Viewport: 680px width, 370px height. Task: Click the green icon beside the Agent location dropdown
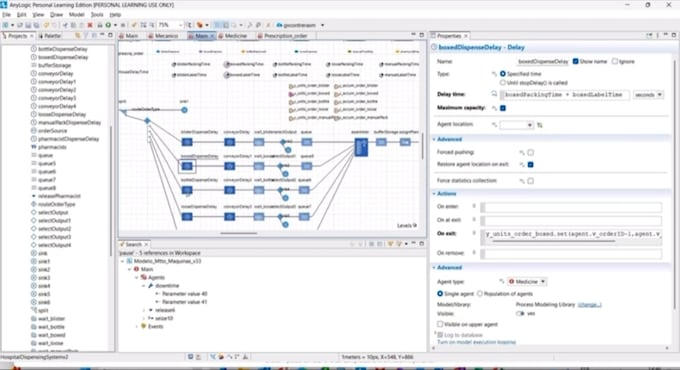click(540, 125)
